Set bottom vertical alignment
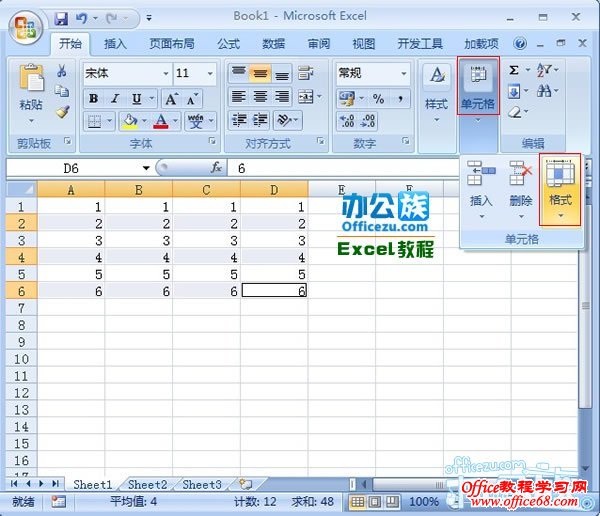Image resolution: width=600 pixels, height=516 pixels. (282, 73)
